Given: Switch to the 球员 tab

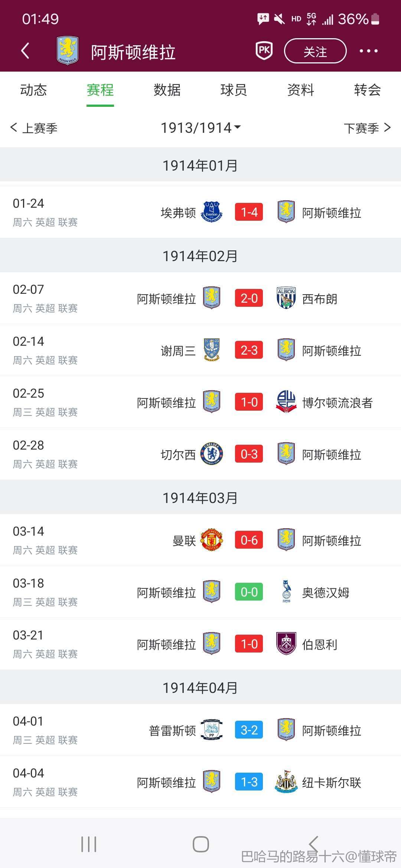Looking at the screenshot, I should (234, 90).
